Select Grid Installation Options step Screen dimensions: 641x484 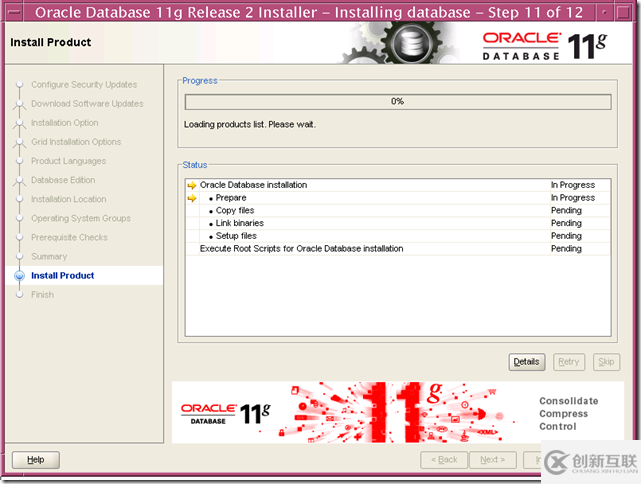coord(76,142)
